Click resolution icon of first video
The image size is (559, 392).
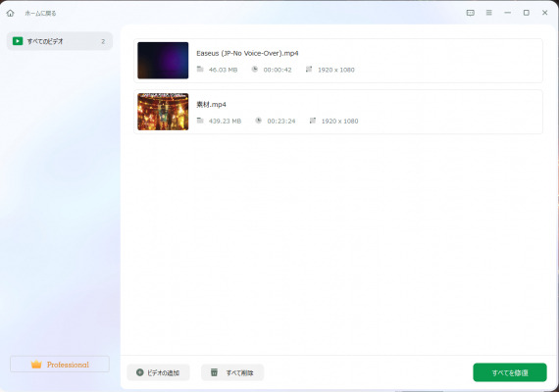(x=309, y=70)
